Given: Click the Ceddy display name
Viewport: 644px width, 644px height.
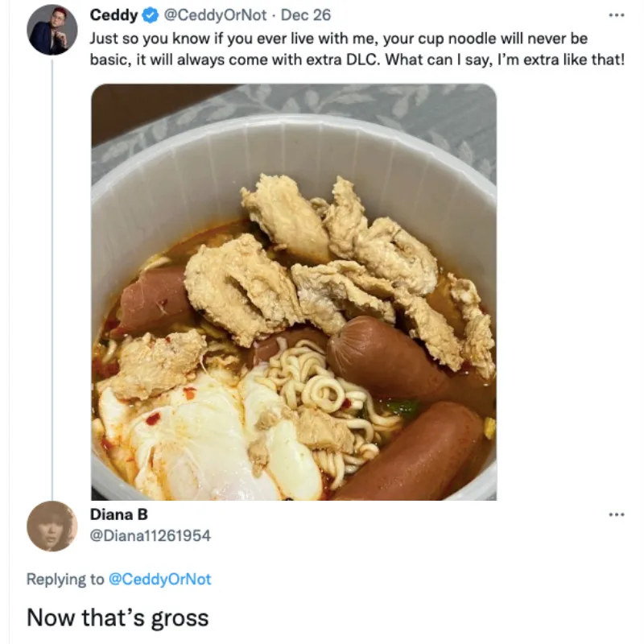Looking at the screenshot, I should point(114,15).
